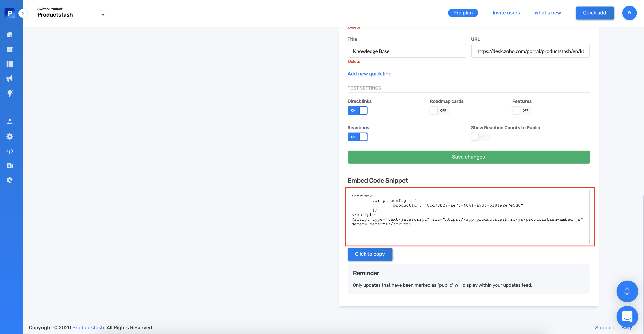Viewport: 644px width, 334px height.
Task: Open the Switch Product dropdown arrow
Action: tap(103, 15)
